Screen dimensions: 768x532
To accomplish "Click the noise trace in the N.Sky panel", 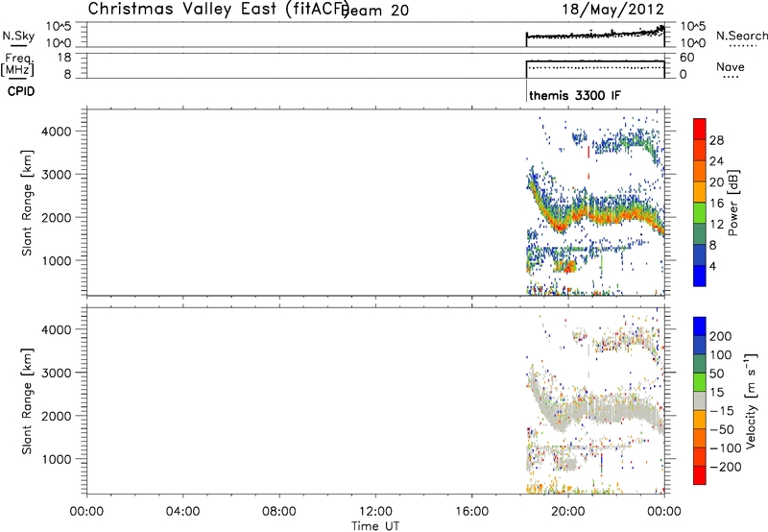I will point(595,36).
